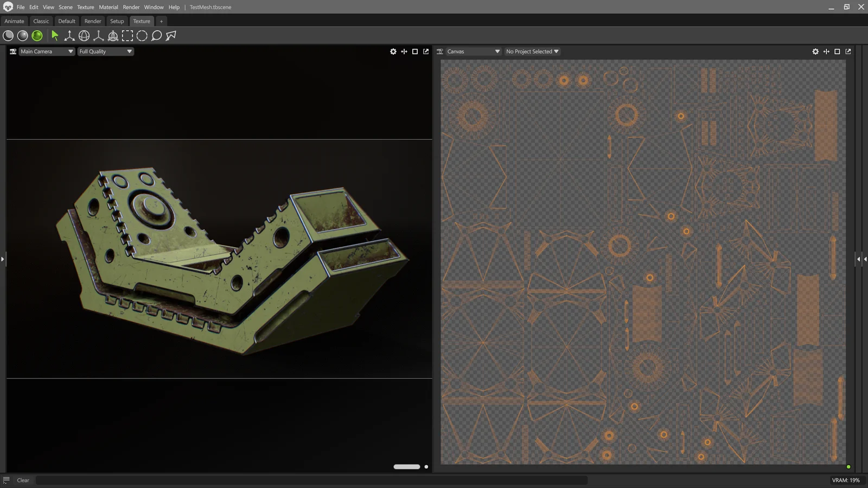Expand the No Project Selected dropdown
Screen dimensions: 868x488
tap(532, 51)
